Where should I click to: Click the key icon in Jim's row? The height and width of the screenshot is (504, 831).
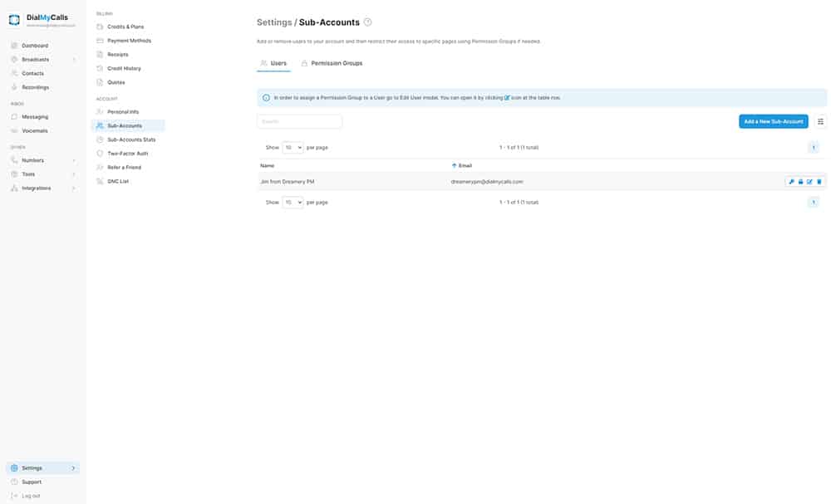coord(791,181)
